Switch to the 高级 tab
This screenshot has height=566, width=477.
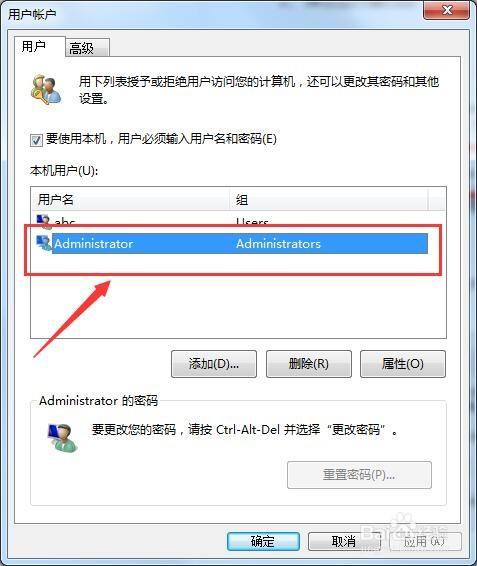point(87,48)
